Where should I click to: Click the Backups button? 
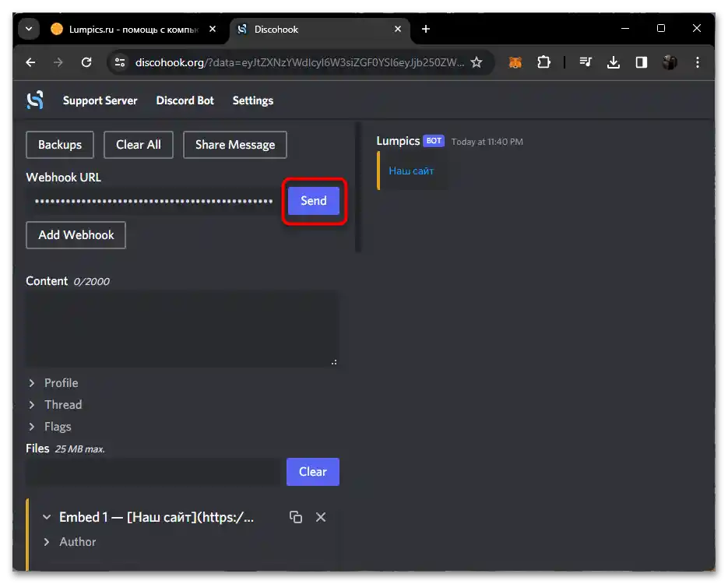point(60,145)
